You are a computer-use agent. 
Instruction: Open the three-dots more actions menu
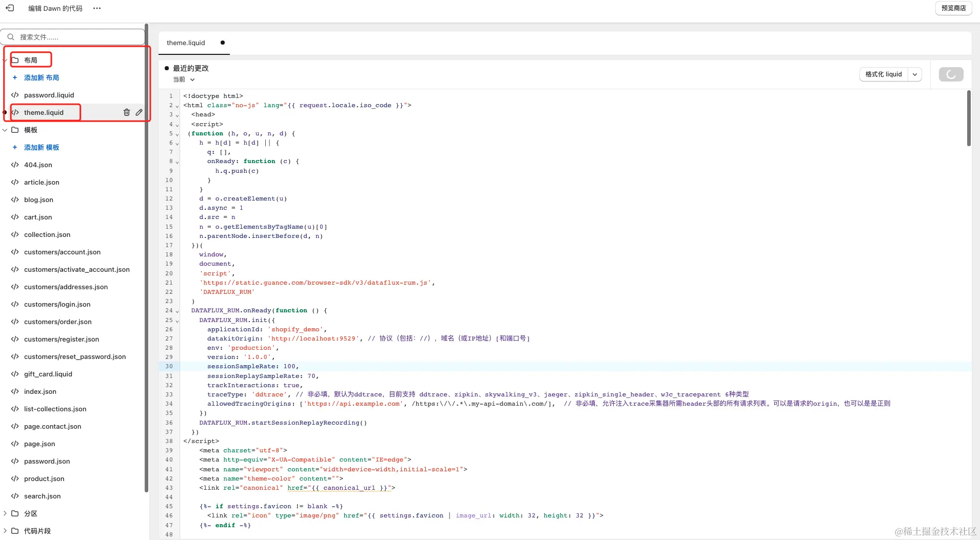pyautogui.click(x=97, y=8)
